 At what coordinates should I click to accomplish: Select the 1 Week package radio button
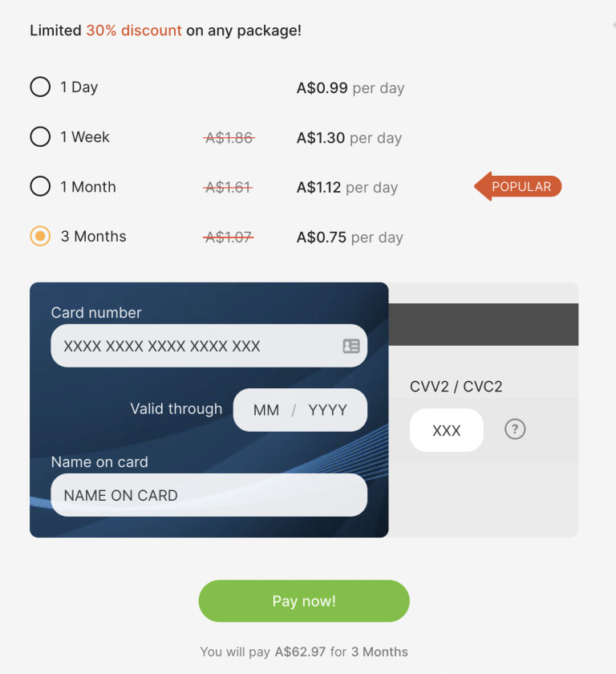40,136
